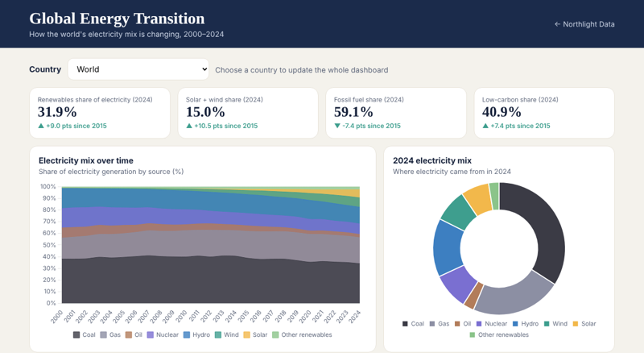Select the light green other renewables slice
Screen dimensions: 644x353
[x=494, y=197]
